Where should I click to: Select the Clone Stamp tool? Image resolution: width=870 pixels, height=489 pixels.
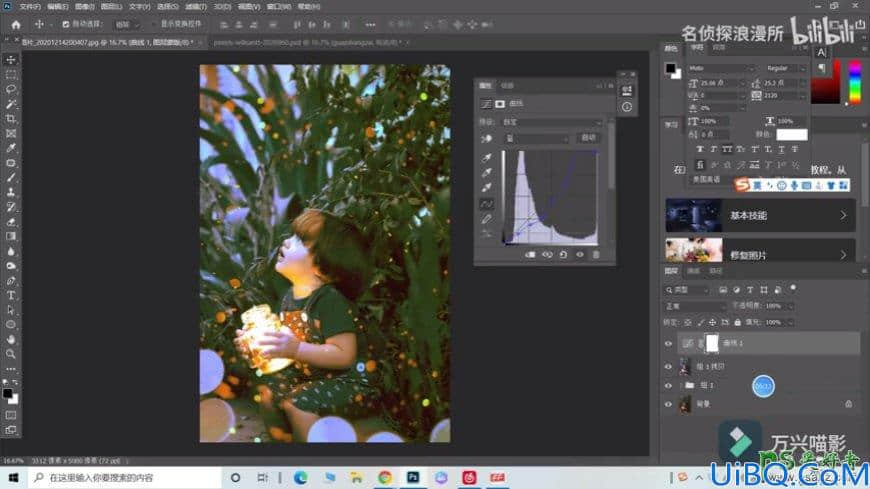click(x=11, y=192)
